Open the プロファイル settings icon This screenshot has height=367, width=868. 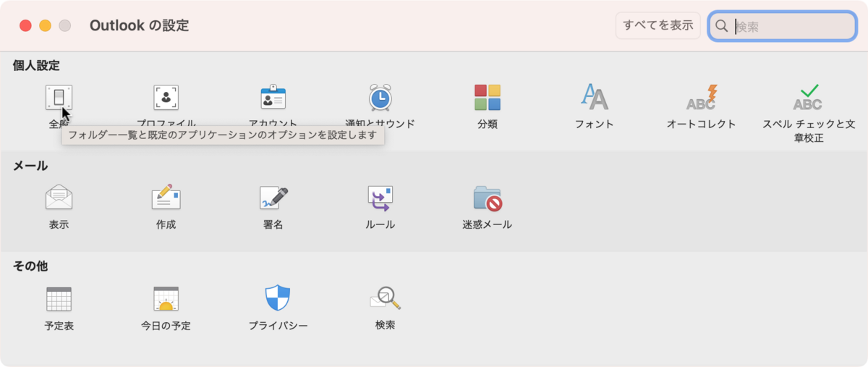[166, 98]
